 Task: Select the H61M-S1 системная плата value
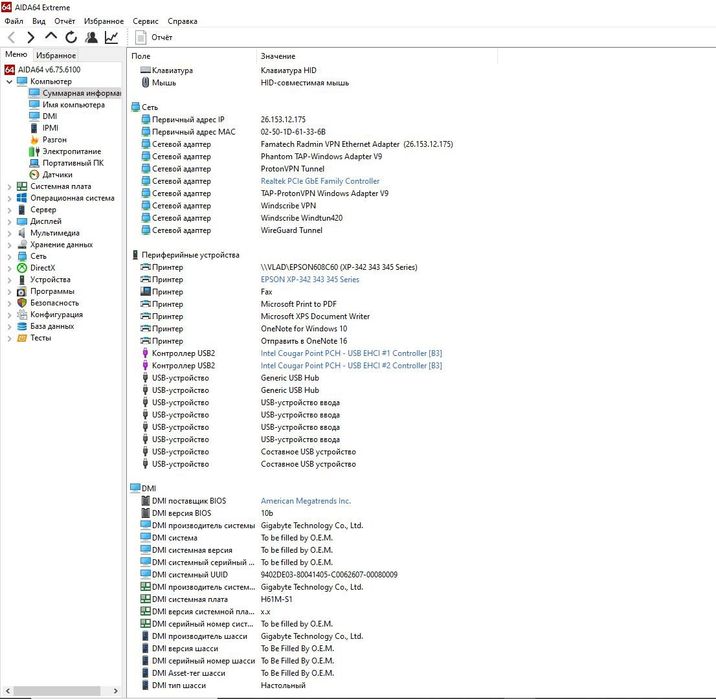(276, 599)
